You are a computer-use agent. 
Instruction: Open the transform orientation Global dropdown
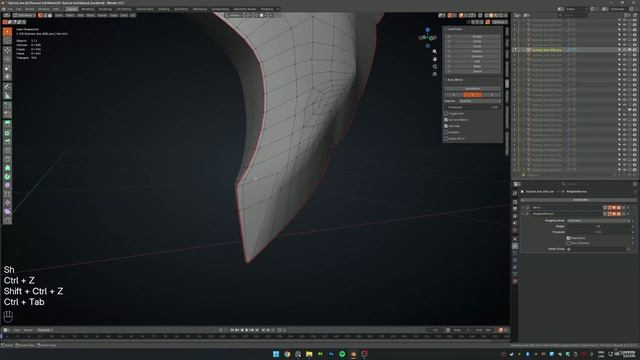(234, 16)
